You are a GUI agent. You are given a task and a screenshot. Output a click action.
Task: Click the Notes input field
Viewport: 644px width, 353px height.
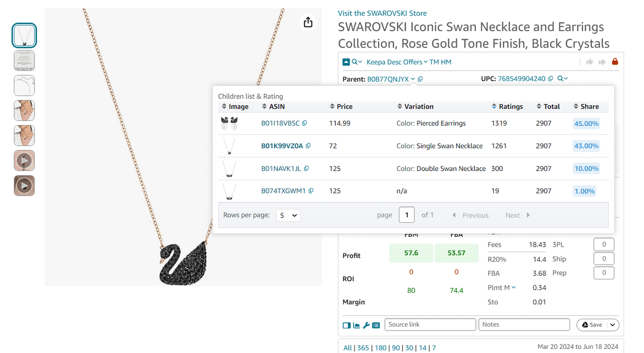(x=524, y=325)
